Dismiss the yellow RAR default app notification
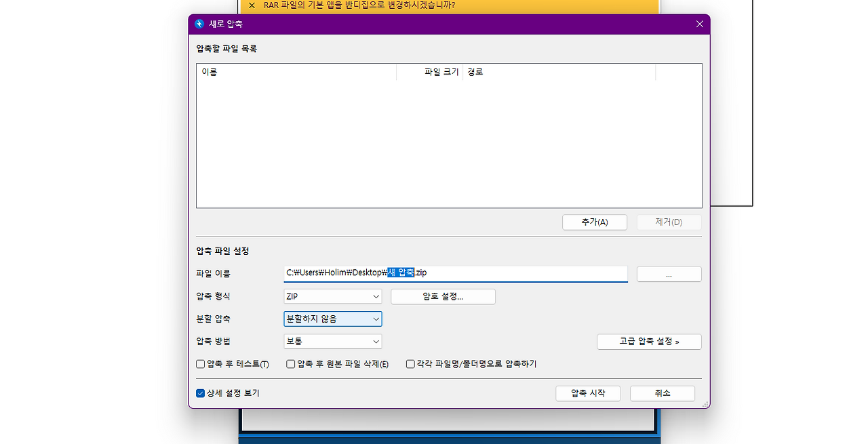The image size is (868, 444). pyautogui.click(x=252, y=5)
